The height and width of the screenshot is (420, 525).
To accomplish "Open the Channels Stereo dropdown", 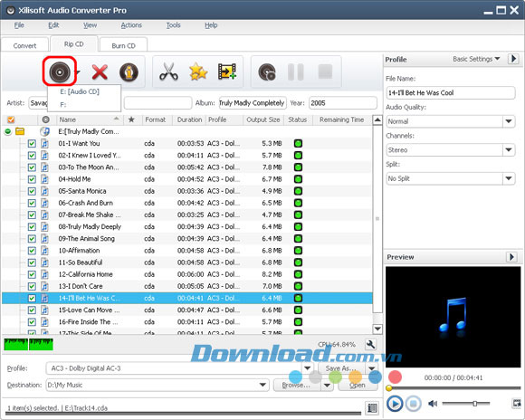I will (x=509, y=149).
